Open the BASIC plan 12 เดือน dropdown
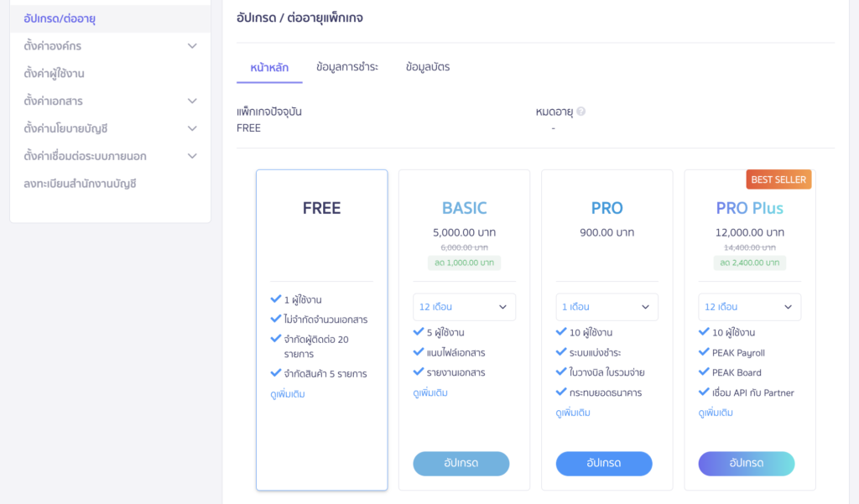Screen dimensions: 859x504 point(464,307)
